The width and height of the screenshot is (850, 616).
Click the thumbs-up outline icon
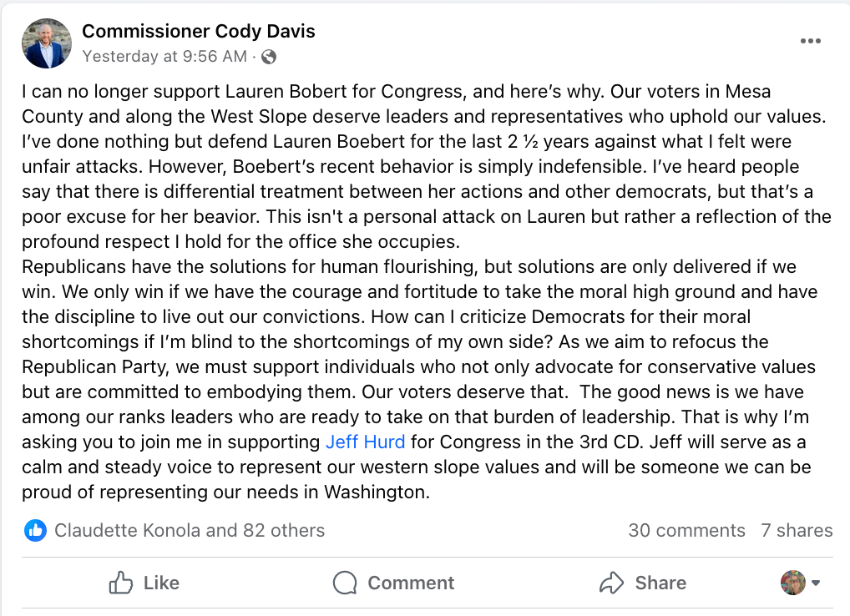coord(121,583)
